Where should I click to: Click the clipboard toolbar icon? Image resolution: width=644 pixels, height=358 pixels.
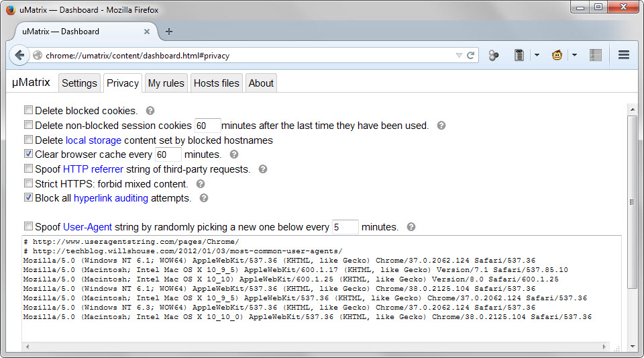(519, 55)
